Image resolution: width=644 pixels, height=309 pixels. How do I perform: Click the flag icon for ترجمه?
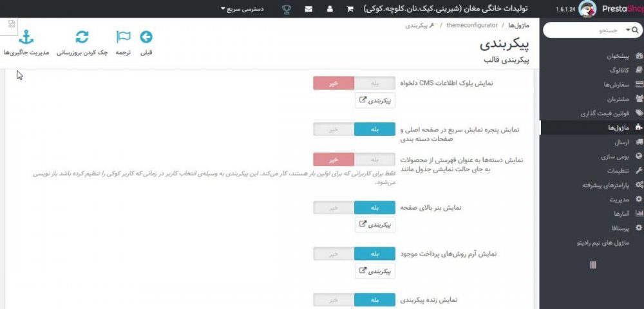point(123,38)
